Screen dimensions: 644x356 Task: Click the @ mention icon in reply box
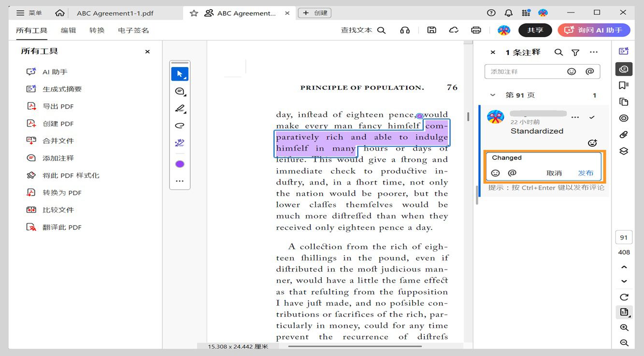coord(512,173)
